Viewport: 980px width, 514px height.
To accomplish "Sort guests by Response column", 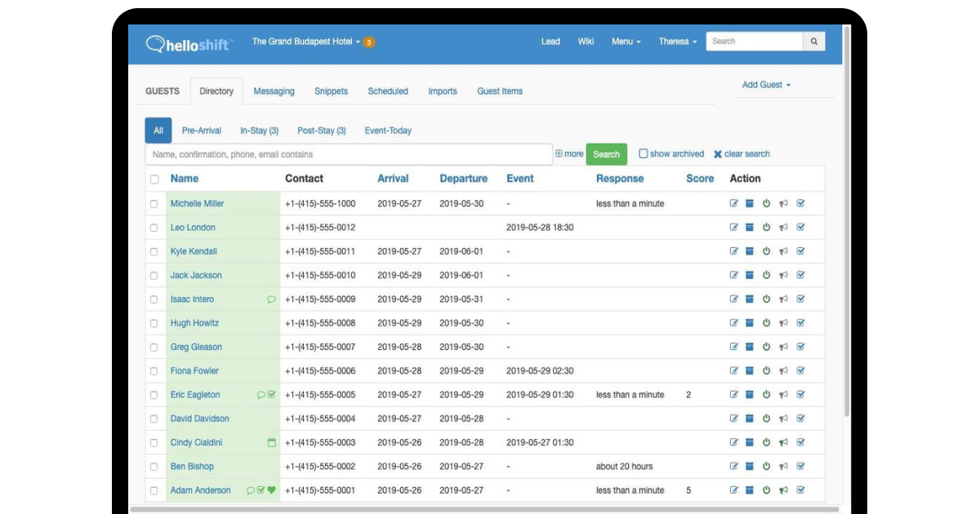I will (x=620, y=179).
